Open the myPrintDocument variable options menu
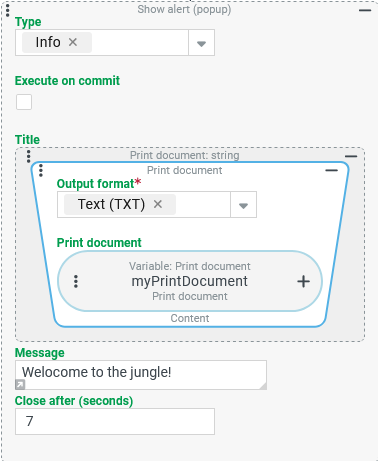 (x=76, y=281)
